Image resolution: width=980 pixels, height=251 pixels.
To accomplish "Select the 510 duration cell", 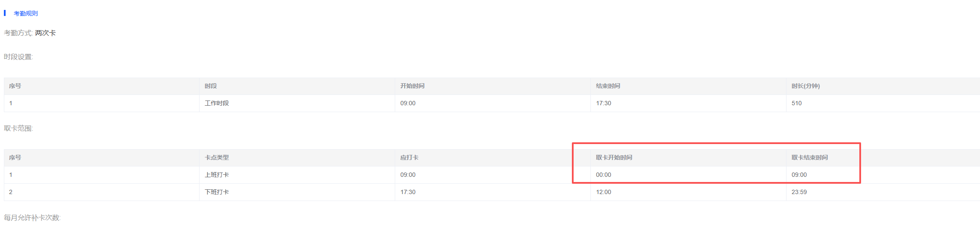I will pyautogui.click(x=796, y=104).
